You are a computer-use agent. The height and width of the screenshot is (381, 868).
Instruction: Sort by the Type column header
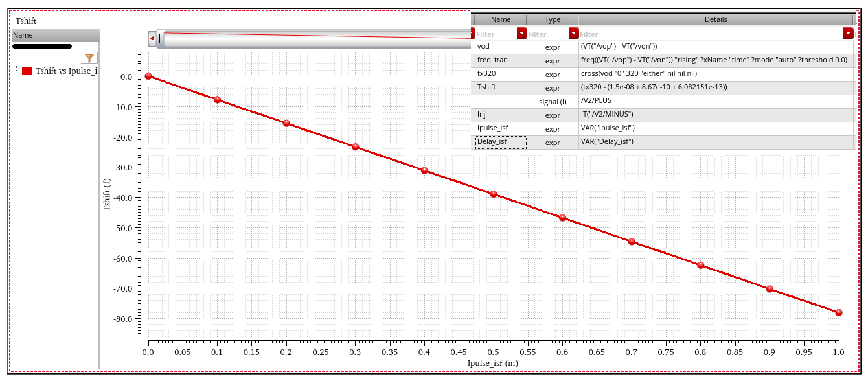553,19
